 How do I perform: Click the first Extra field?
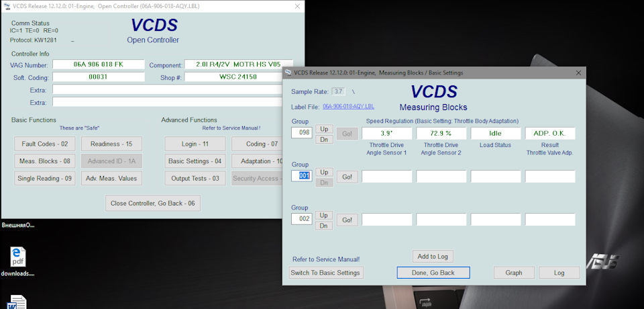pos(168,90)
